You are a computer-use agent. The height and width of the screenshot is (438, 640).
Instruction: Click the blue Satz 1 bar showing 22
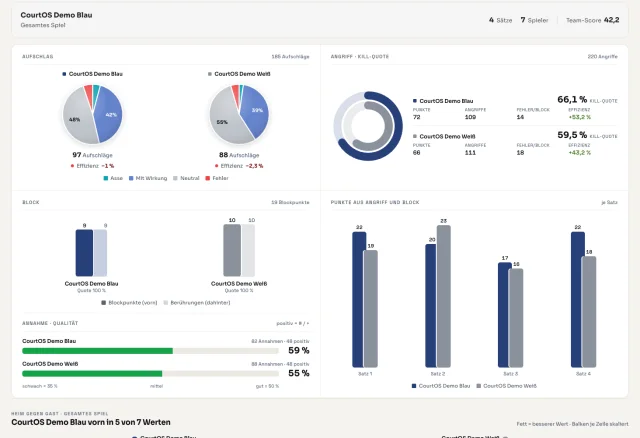point(358,300)
